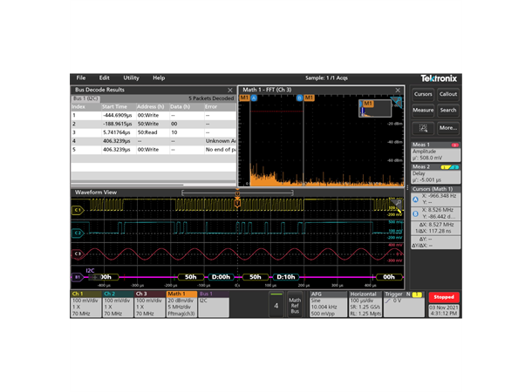Open the Horizontal settings badge
This screenshot has height=392, width=532.
[365, 305]
